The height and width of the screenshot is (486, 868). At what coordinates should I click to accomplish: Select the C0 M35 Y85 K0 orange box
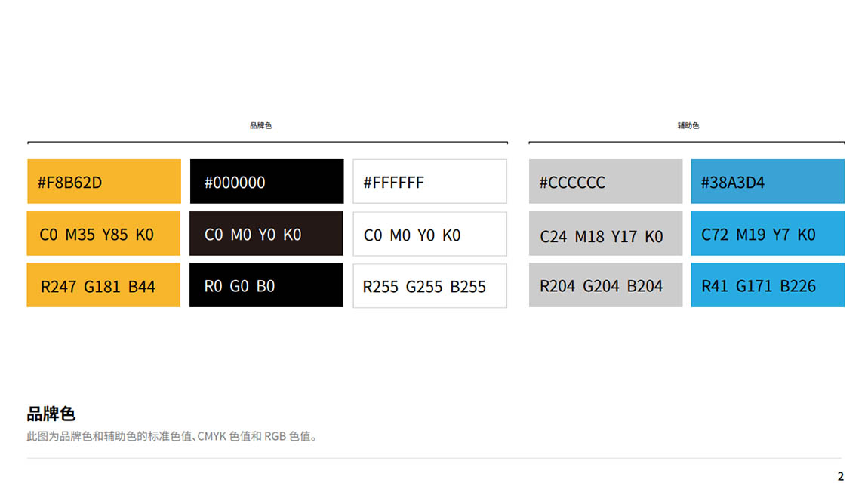[103, 234]
